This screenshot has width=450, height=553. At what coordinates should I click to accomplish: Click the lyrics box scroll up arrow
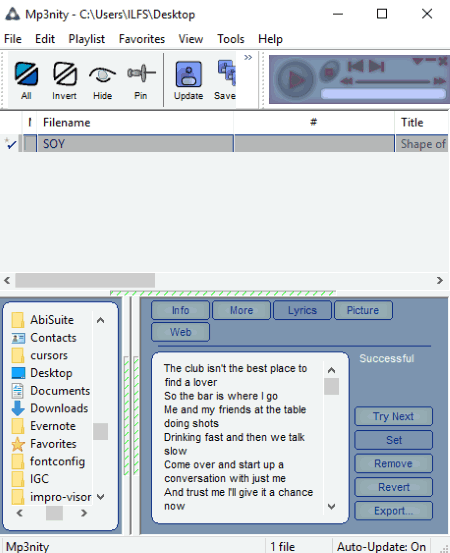(332, 370)
